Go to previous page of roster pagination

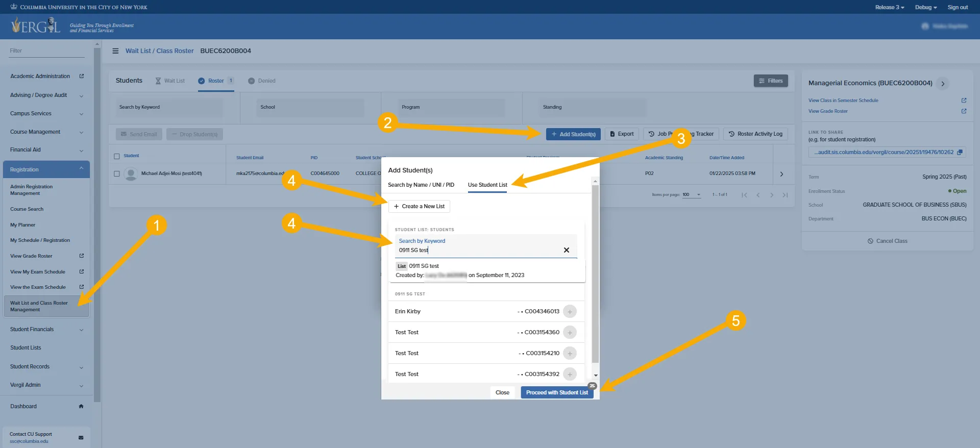pyautogui.click(x=758, y=195)
